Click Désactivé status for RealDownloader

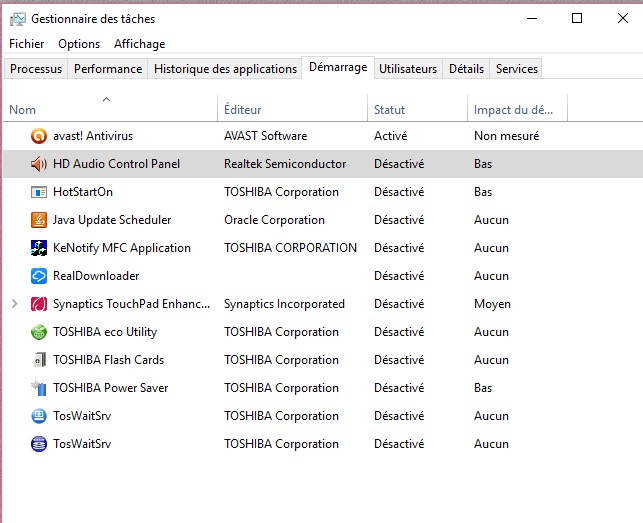(399, 276)
